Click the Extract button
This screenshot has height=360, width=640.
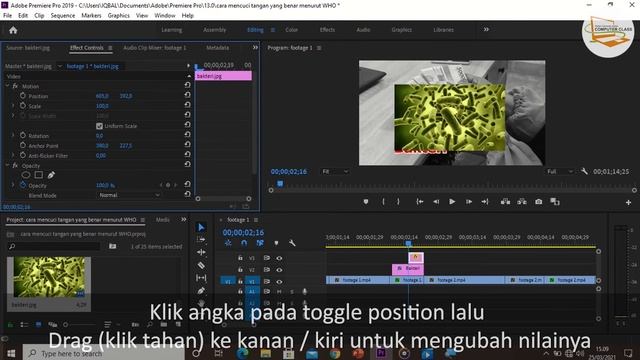522,202
